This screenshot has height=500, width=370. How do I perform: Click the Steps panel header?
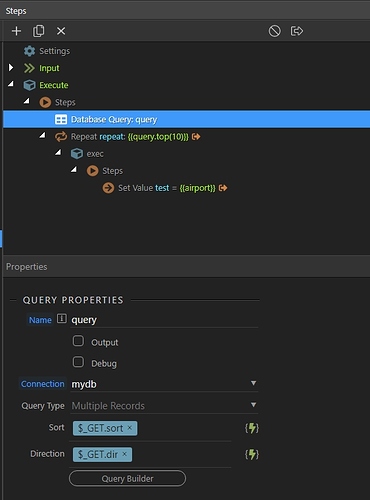point(186,11)
